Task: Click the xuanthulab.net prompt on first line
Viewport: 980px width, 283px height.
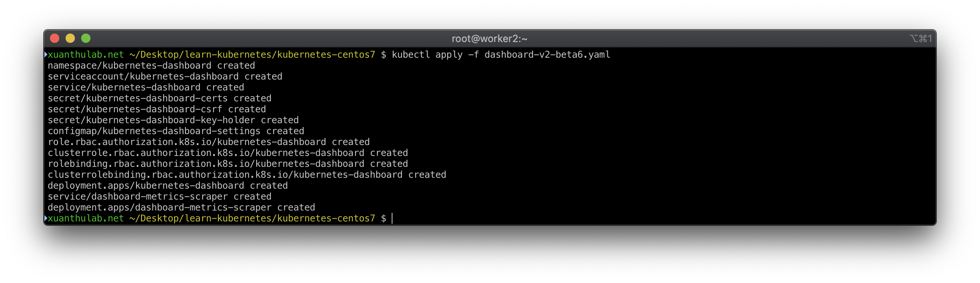Action: click(86, 55)
